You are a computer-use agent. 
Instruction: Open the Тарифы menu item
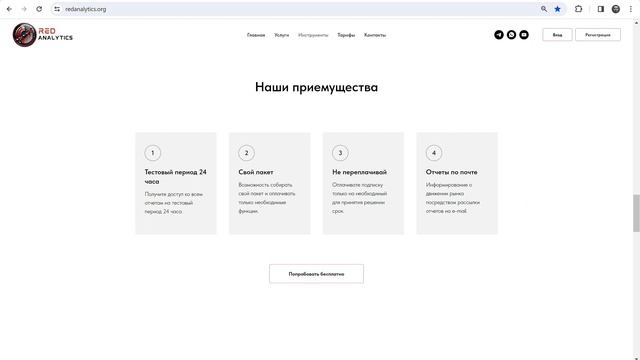346,35
